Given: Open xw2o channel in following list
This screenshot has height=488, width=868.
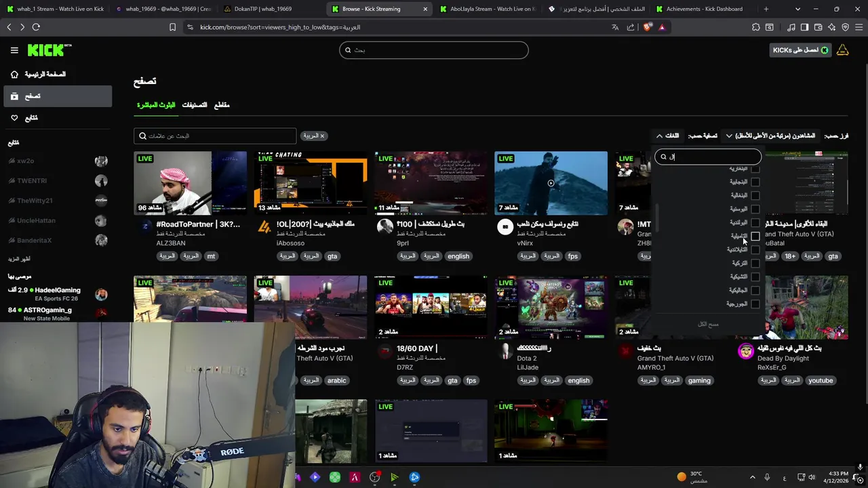Looking at the screenshot, I should (57, 161).
